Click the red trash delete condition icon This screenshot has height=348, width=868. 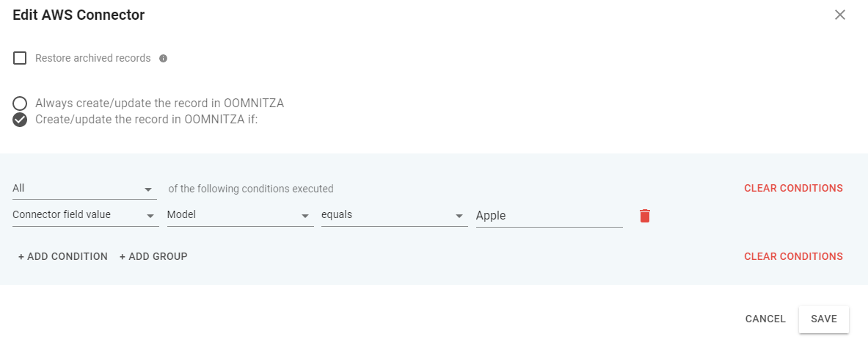pyautogui.click(x=645, y=216)
